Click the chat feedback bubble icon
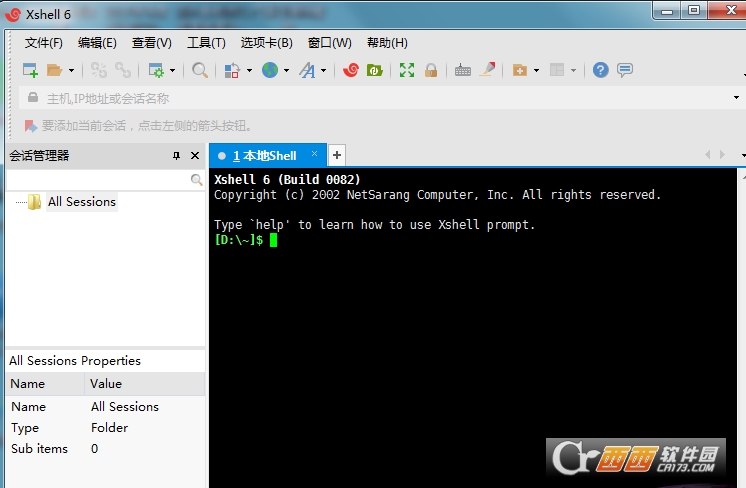Screen dimensions: 746x488 [625, 70]
